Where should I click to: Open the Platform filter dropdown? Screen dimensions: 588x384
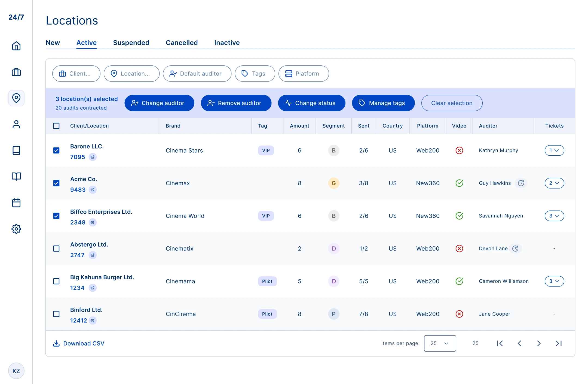pos(304,74)
